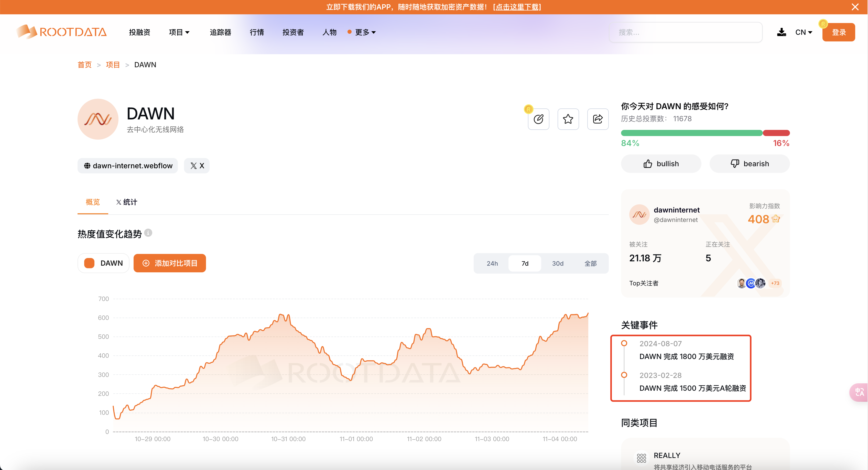Select the 7d time range
The image size is (868, 470).
pyautogui.click(x=525, y=263)
